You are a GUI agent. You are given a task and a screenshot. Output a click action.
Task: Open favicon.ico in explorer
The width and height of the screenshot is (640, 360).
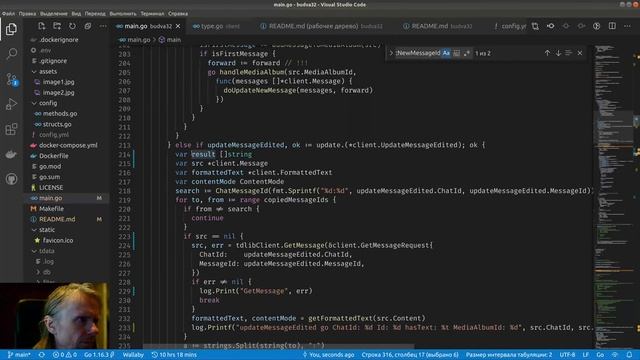coord(58,240)
